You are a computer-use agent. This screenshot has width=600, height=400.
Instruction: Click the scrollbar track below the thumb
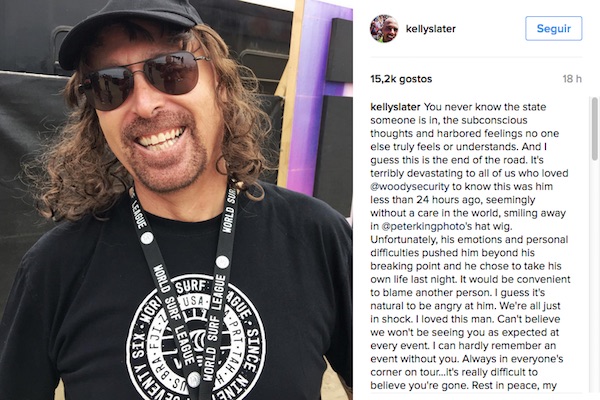(594, 276)
